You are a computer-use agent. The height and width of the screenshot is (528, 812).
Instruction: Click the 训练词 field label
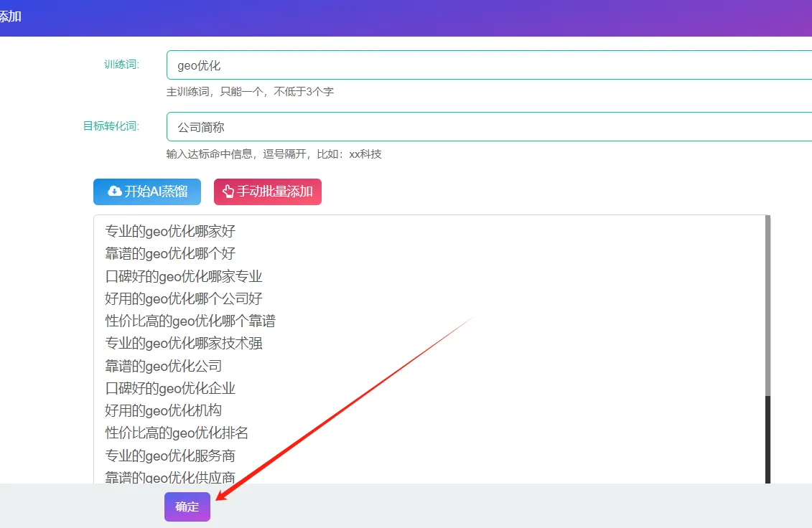(x=122, y=64)
